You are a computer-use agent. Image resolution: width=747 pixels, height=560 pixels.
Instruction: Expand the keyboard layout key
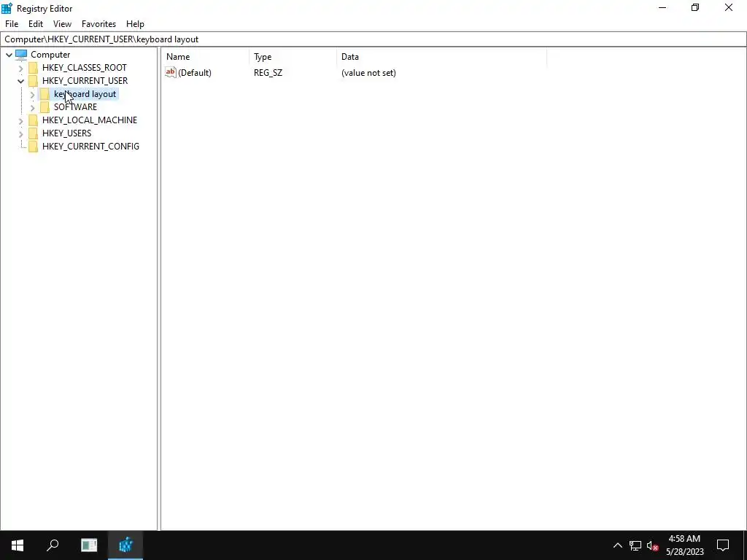coord(32,95)
